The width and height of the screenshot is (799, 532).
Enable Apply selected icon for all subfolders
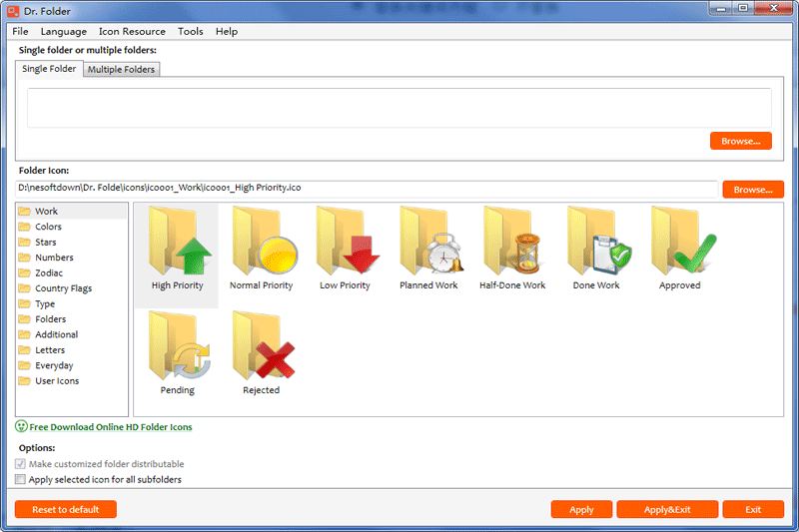[20, 479]
